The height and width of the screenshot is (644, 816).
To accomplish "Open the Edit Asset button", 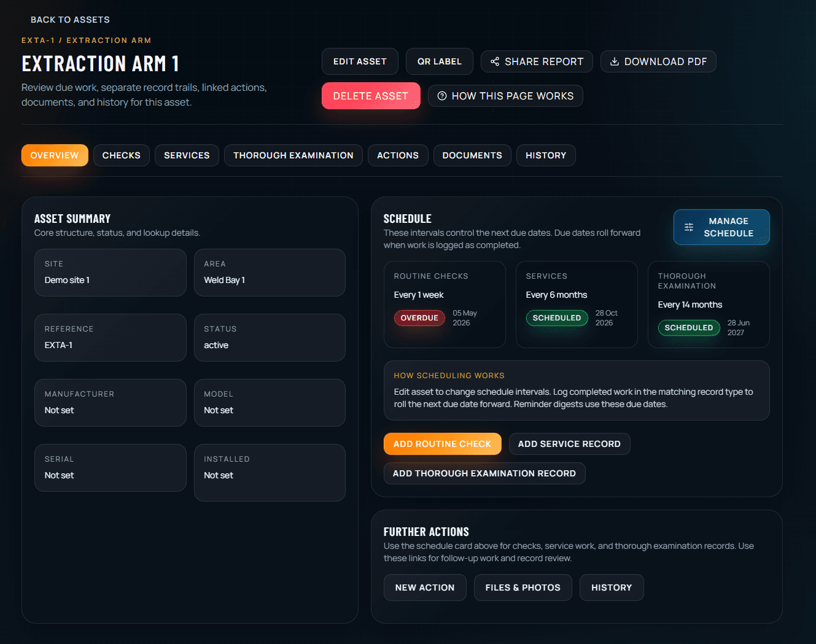I will (x=360, y=61).
